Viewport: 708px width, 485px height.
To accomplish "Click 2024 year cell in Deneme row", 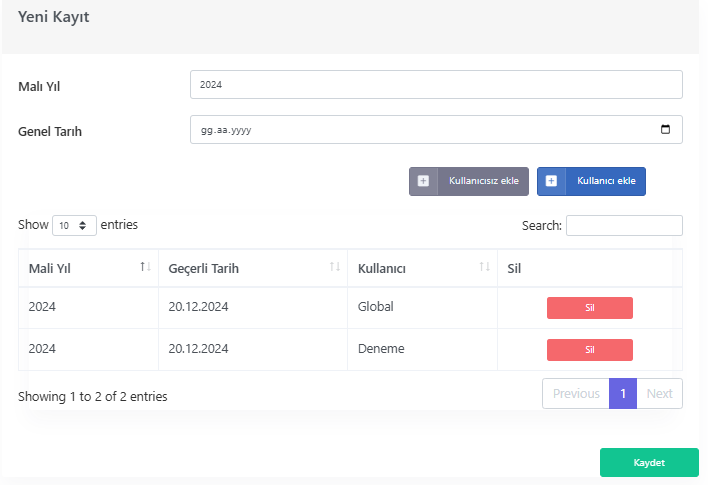I will point(88,349).
